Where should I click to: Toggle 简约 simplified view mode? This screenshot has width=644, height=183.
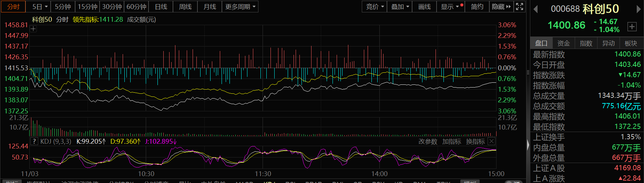477,7
